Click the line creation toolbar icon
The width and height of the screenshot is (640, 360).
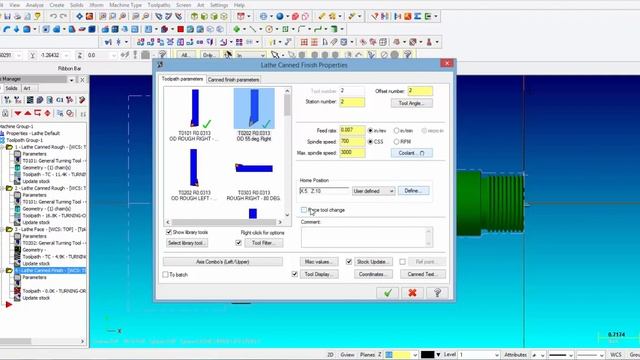pos(253,29)
